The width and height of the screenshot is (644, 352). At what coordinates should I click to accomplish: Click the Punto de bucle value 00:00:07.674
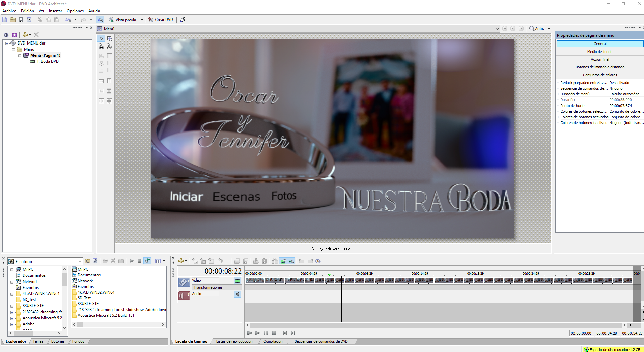coord(620,106)
